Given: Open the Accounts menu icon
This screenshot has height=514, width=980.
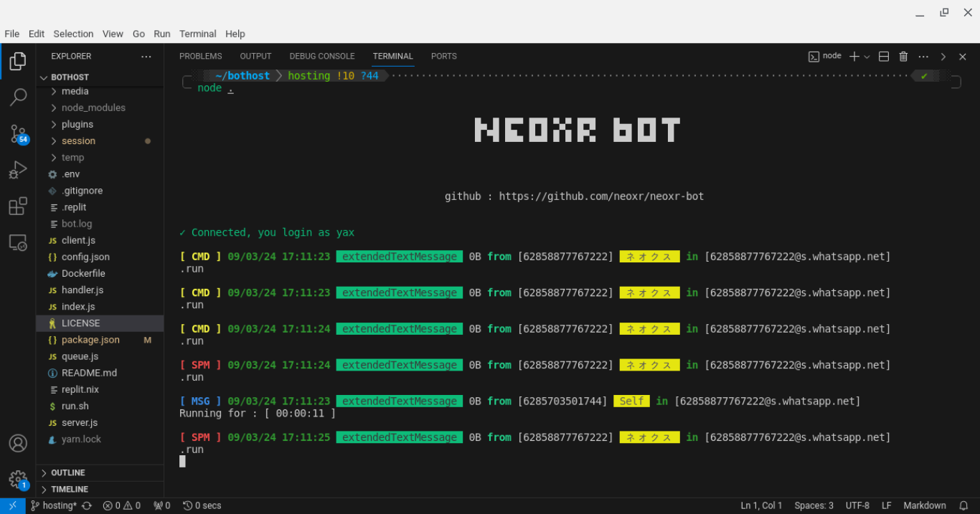Looking at the screenshot, I should (x=18, y=443).
